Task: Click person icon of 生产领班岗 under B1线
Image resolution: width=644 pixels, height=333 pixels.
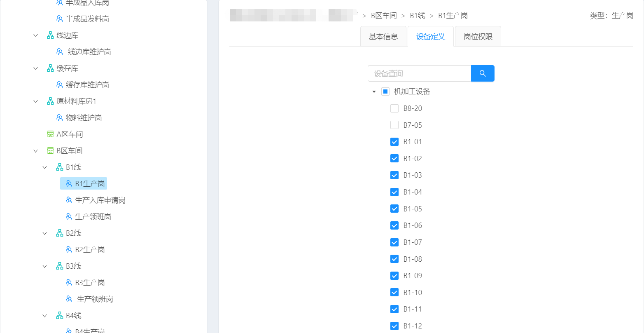Action: (69, 217)
